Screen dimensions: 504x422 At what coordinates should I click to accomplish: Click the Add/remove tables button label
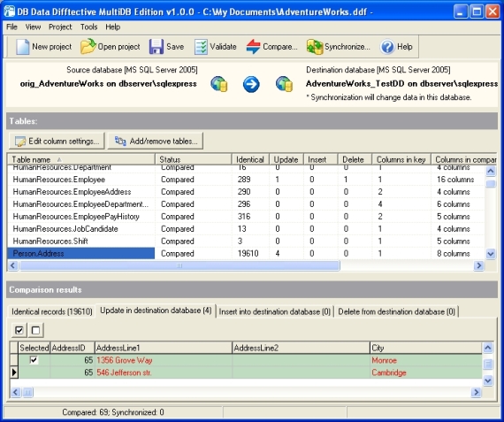click(164, 142)
